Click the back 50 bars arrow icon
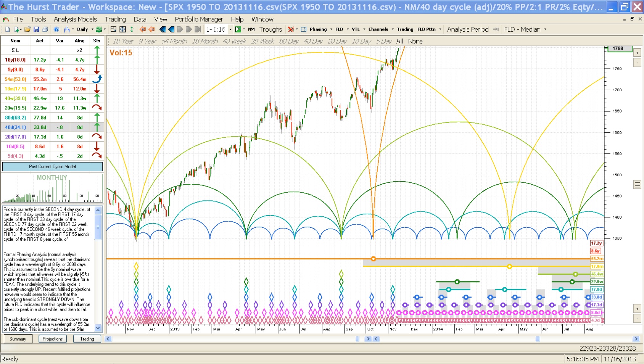Image resolution: width=644 pixels, height=364 pixels. 143,29
